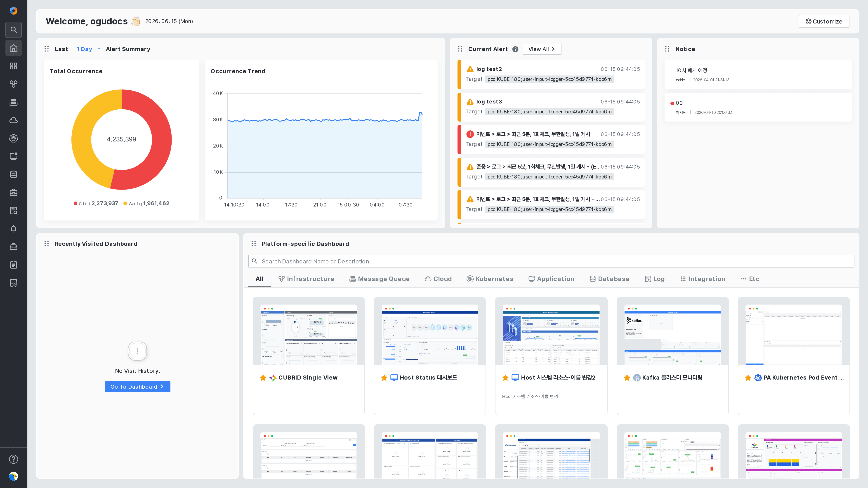Click the View All alerts button
Image resolution: width=868 pixels, height=488 pixels.
click(x=542, y=49)
